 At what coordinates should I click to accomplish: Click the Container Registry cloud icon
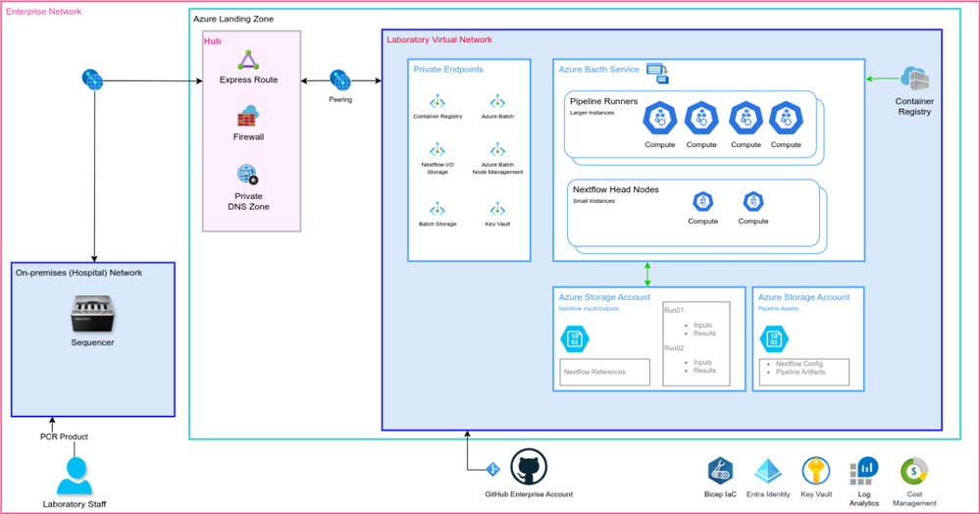tap(914, 78)
